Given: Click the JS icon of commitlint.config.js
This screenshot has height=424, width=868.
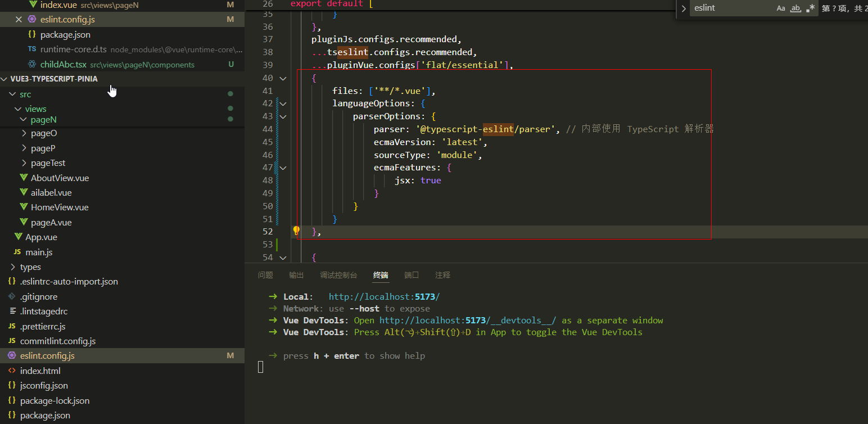Looking at the screenshot, I should point(12,341).
